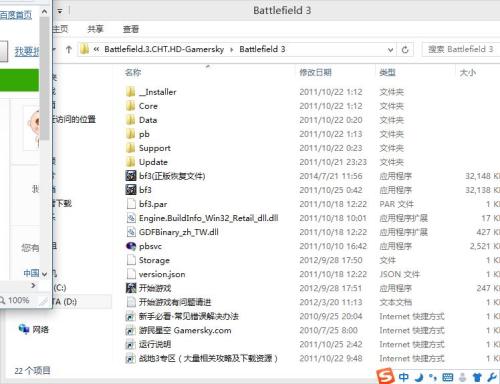Expand the address bar history dropdown
The width and height of the screenshot is (500, 384).
point(390,50)
